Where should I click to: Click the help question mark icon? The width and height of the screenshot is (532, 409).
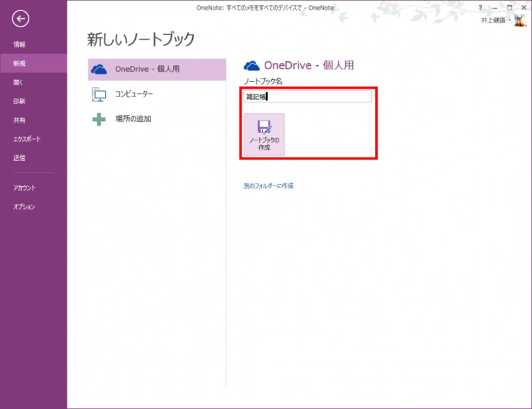tap(480, 7)
